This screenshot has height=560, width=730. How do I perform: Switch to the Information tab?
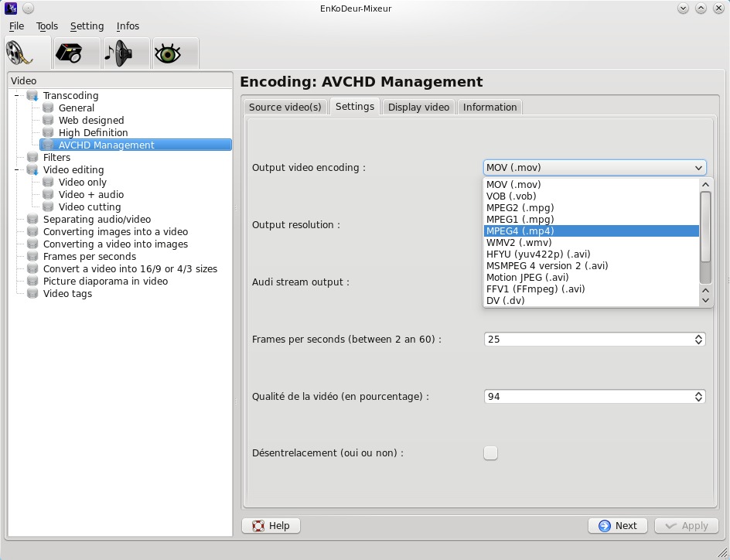pyautogui.click(x=490, y=107)
